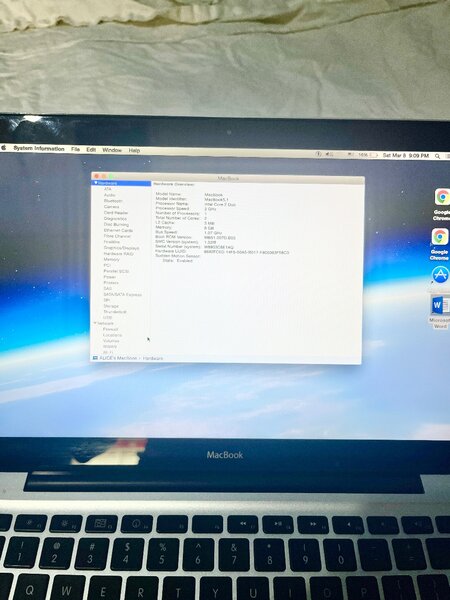Select Storage in the sidebar
The width and height of the screenshot is (450, 600).
[x=111, y=306]
